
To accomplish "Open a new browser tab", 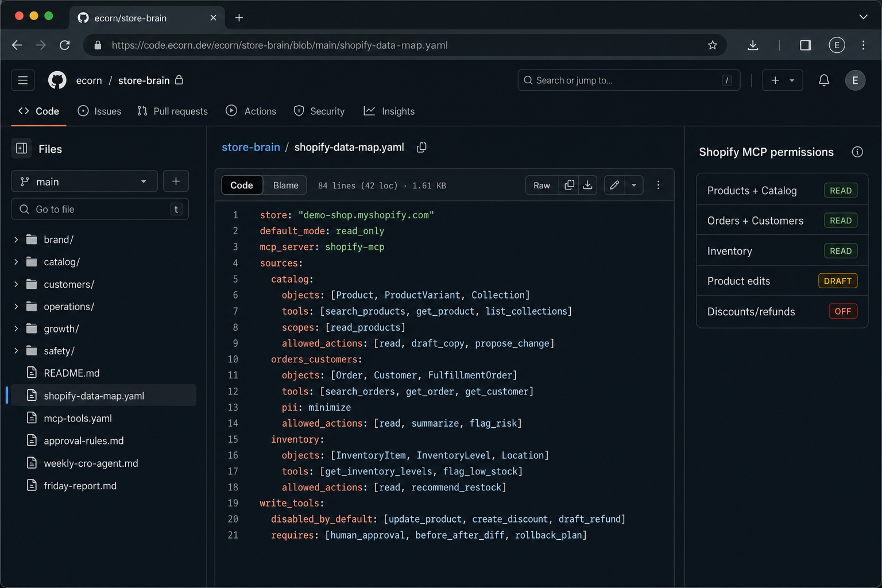I will click(x=239, y=18).
